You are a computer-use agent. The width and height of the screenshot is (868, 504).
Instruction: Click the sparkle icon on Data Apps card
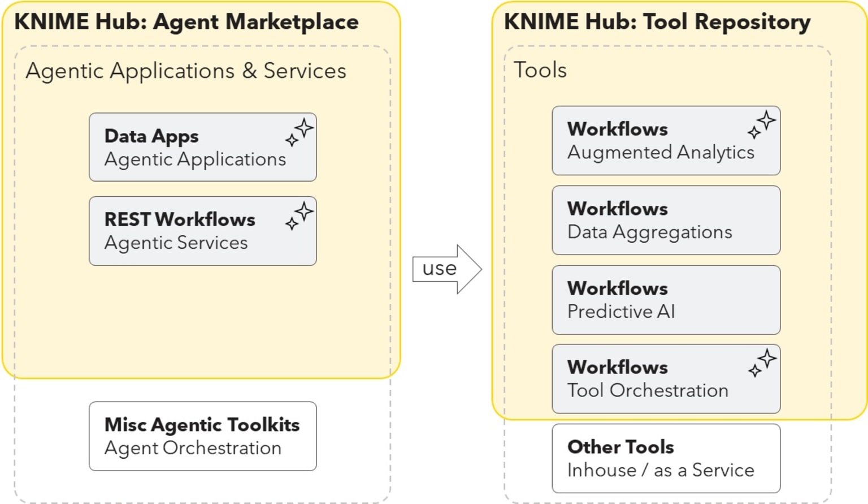[299, 133]
